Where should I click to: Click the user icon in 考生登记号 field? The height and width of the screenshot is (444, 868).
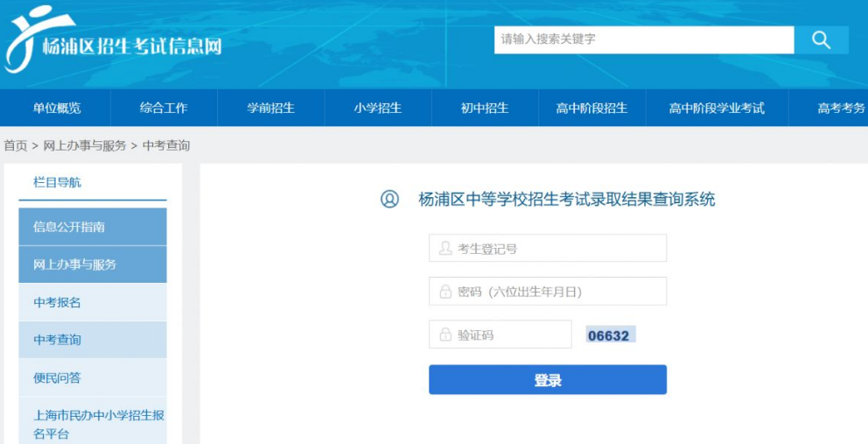pos(445,249)
